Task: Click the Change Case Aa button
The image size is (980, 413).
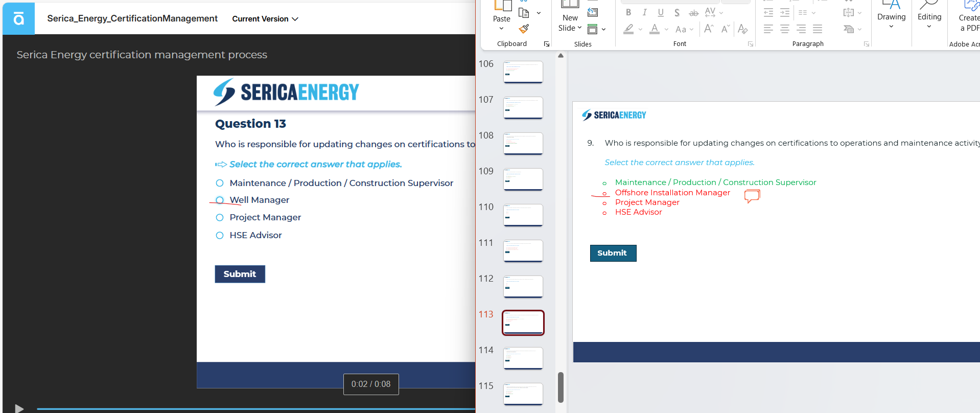Action: tap(681, 29)
